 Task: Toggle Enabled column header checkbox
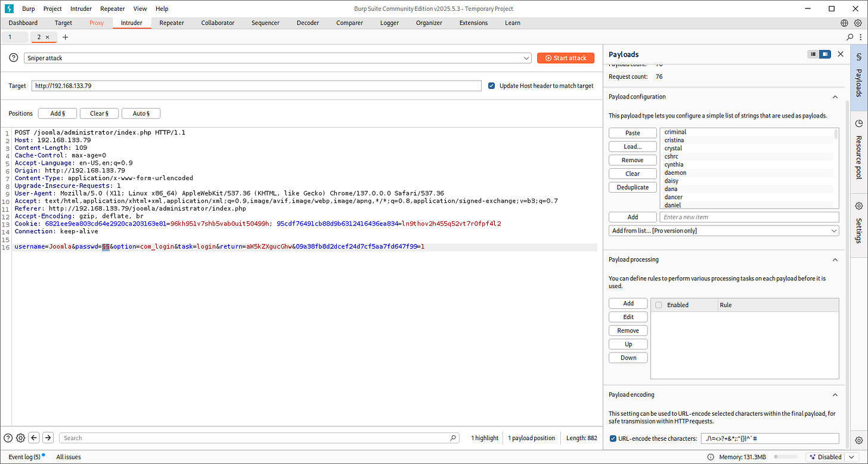click(x=658, y=305)
